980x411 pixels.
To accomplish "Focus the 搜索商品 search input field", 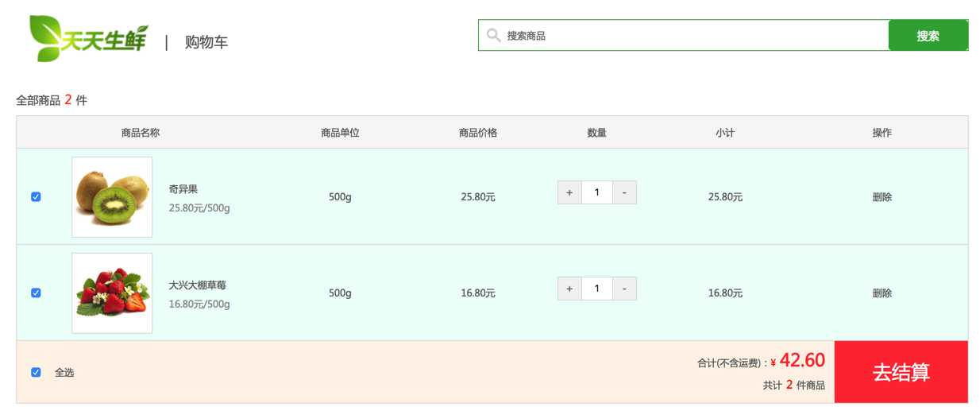I will click(691, 35).
